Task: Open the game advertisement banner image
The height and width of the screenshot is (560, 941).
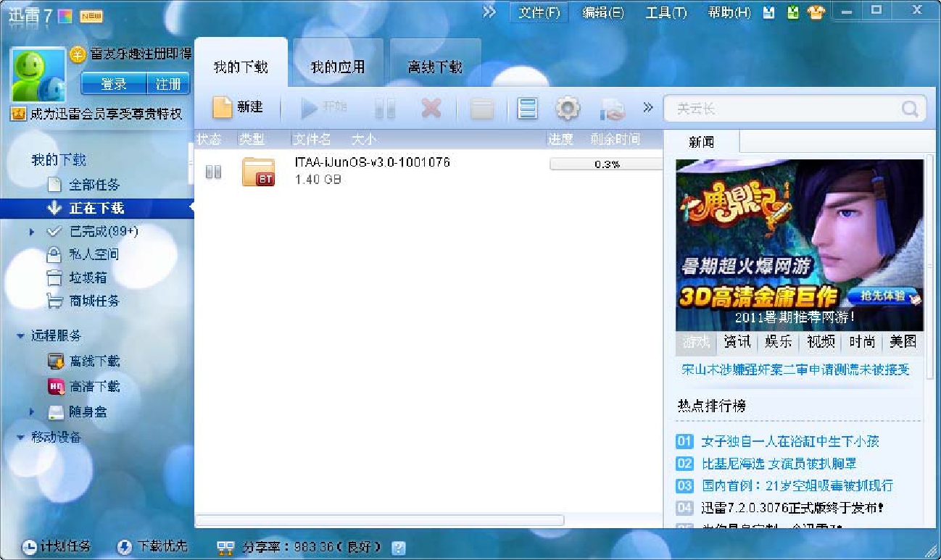Action: [800, 245]
